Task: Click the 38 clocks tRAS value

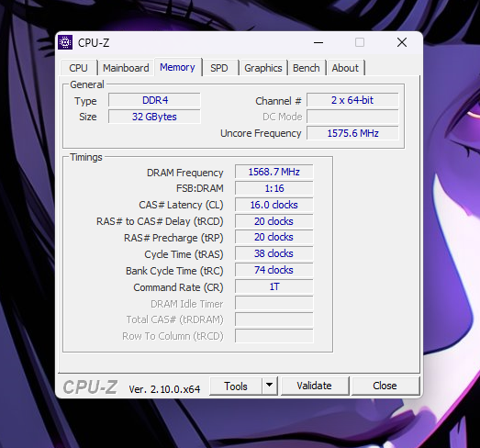Action: (274, 253)
